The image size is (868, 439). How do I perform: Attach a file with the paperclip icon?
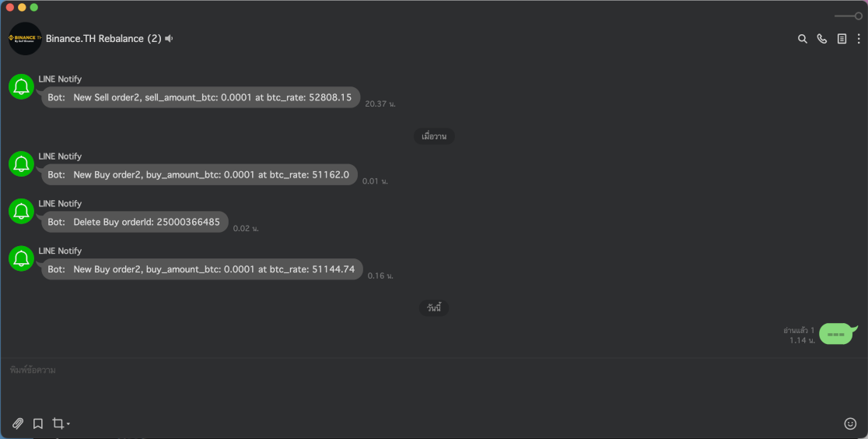[18, 423]
